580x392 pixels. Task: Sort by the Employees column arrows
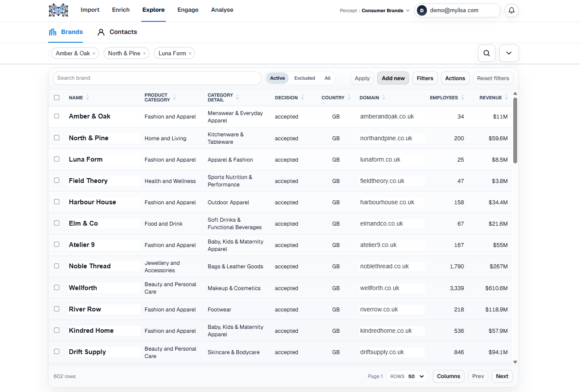pos(463,98)
